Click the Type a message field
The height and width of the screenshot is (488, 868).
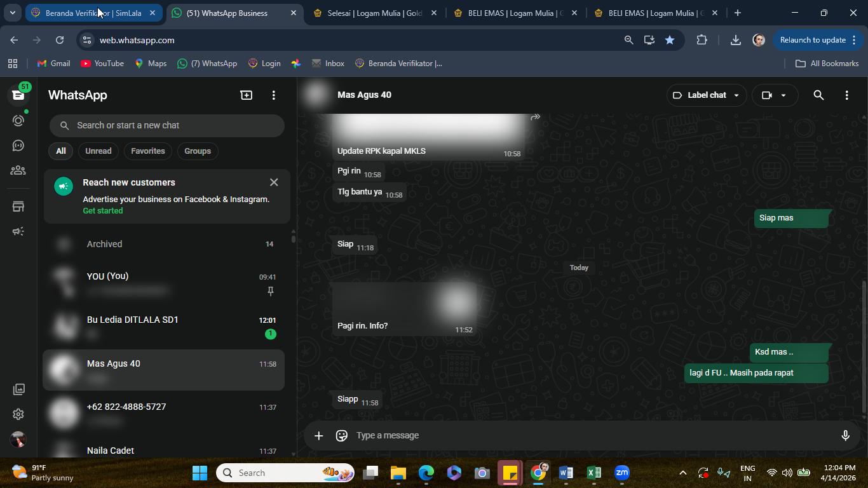point(591,435)
